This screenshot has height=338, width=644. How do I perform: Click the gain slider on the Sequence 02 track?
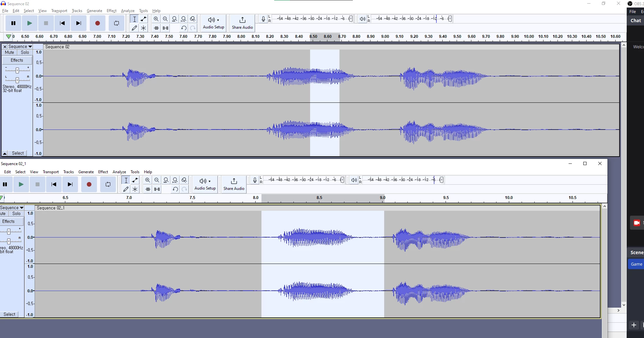tap(17, 70)
